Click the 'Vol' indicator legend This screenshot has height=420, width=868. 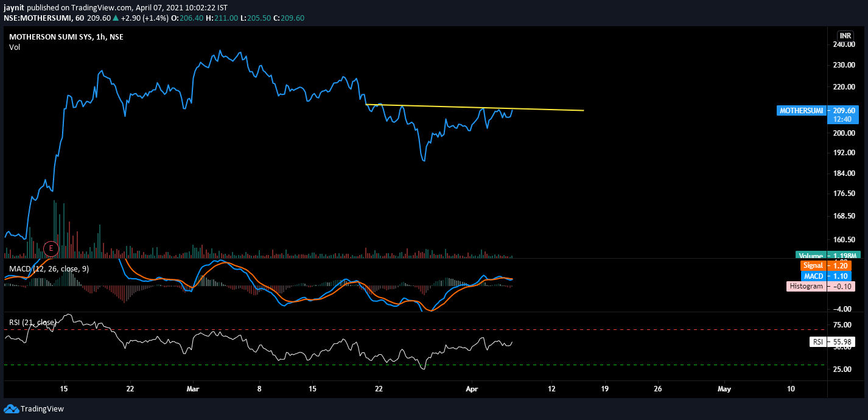click(x=15, y=47)
